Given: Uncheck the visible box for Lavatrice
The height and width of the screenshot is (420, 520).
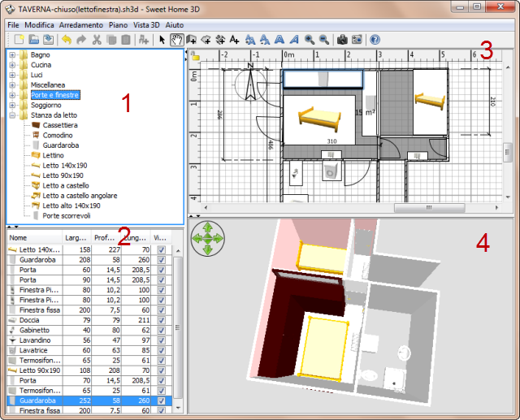Looking at the screenshot, I should point(160,350).
